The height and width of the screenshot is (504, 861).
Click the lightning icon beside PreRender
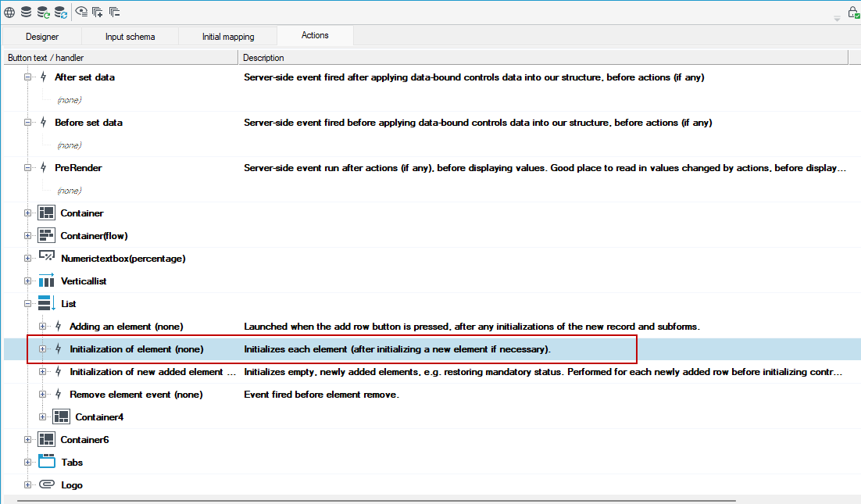coord(44,167)
